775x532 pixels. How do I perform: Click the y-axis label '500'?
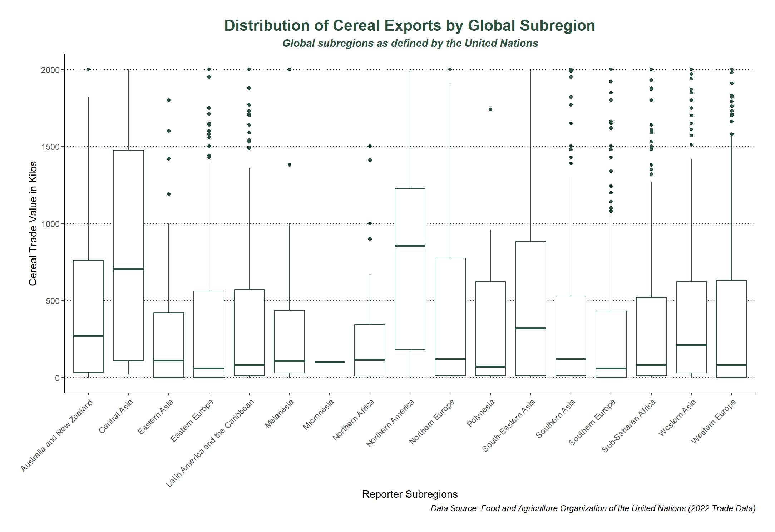coord(53,301)
